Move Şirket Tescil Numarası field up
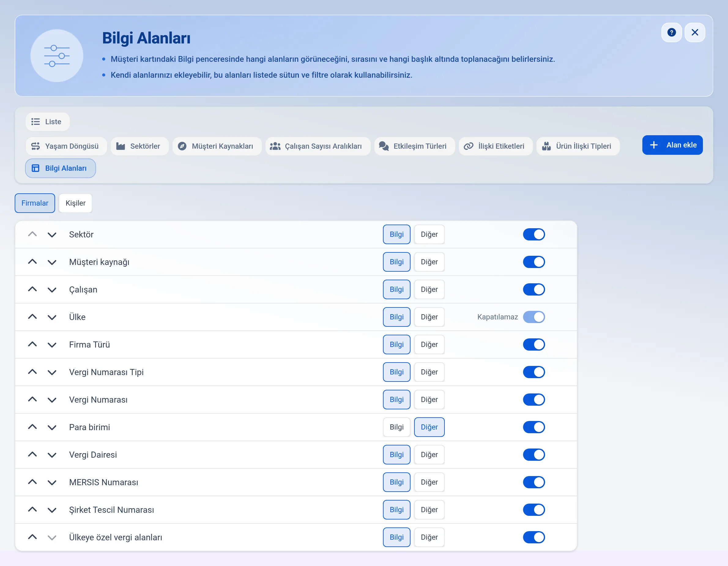Viewport: 728px width, 566px height. click(32, 509)
